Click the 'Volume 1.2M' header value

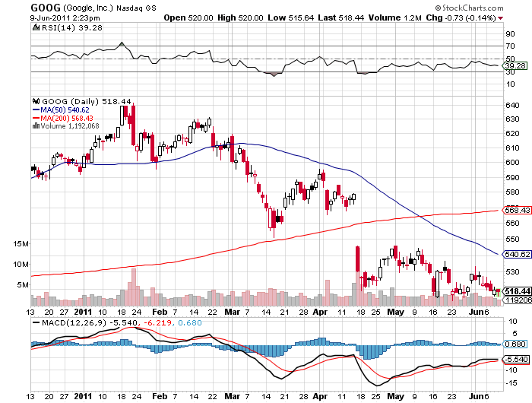point(395,17)
